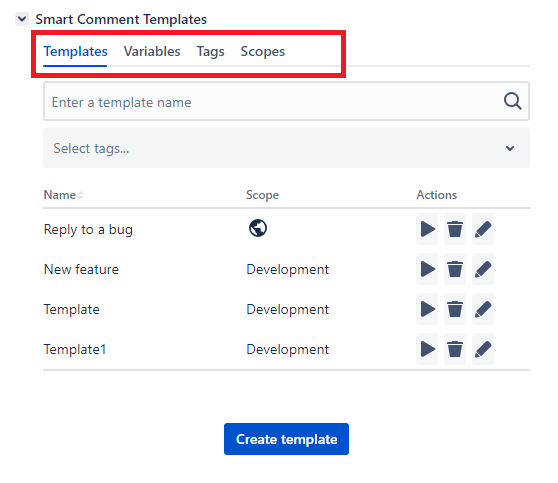The width and height of the screenshot is (558, 483).
Task: Edit the Reply to a bug template
Action: click(483, 229)
